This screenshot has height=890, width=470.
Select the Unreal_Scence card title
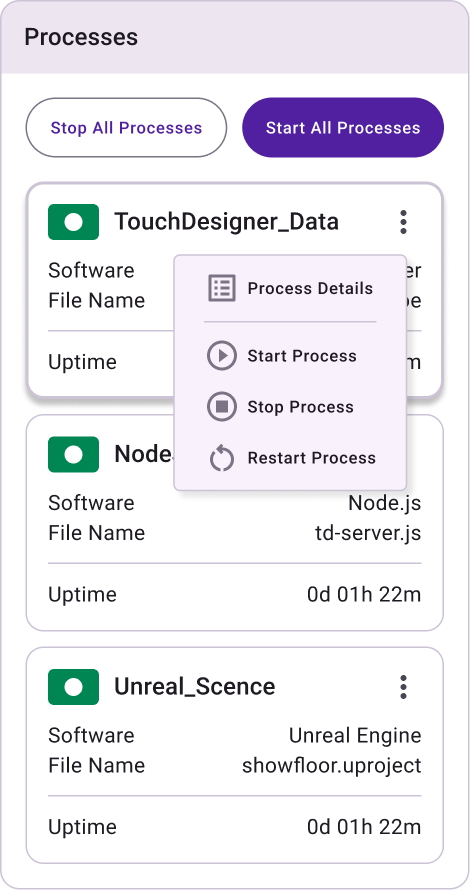195,687
